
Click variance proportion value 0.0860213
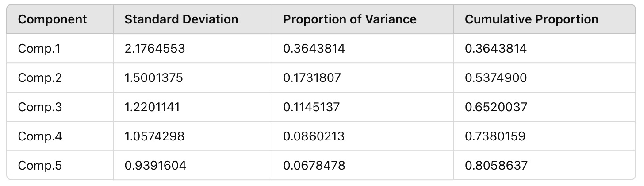(314, 136)
